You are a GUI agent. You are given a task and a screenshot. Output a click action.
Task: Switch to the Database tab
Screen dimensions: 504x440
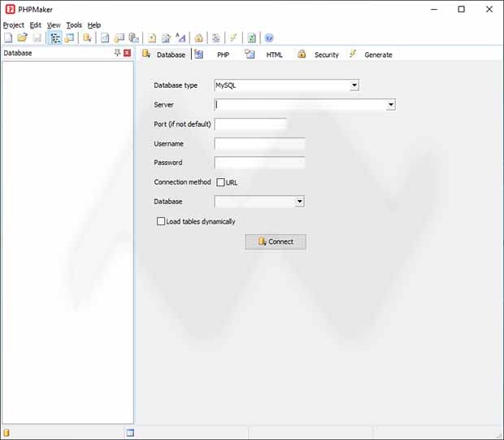pos(164,54)
